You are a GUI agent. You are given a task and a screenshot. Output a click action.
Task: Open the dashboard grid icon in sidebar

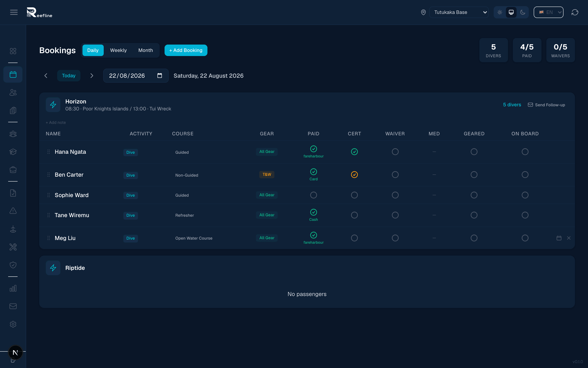tap(13, 51)
